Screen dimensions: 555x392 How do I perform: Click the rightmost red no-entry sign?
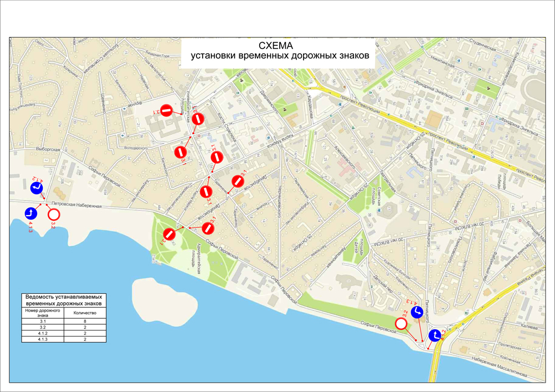tap(238, 181)
